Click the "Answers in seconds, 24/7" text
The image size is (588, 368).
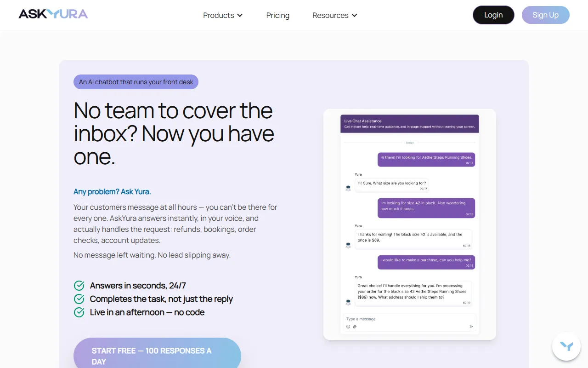[x=138, y=286]
